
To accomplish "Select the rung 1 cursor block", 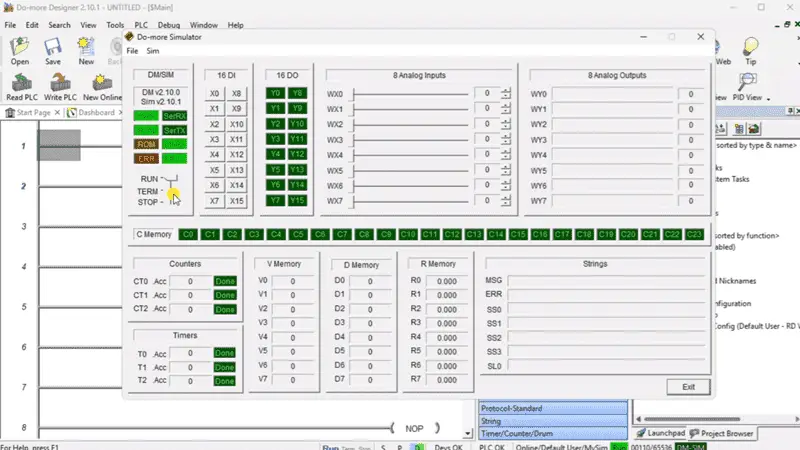I will pos(59,145).
